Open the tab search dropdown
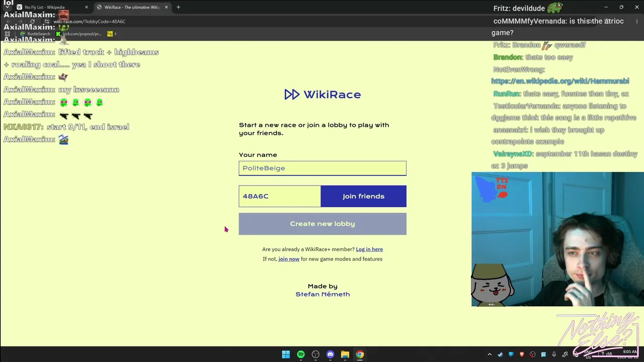644x362 pixels. pyautogui.click(x=7, y=7)
